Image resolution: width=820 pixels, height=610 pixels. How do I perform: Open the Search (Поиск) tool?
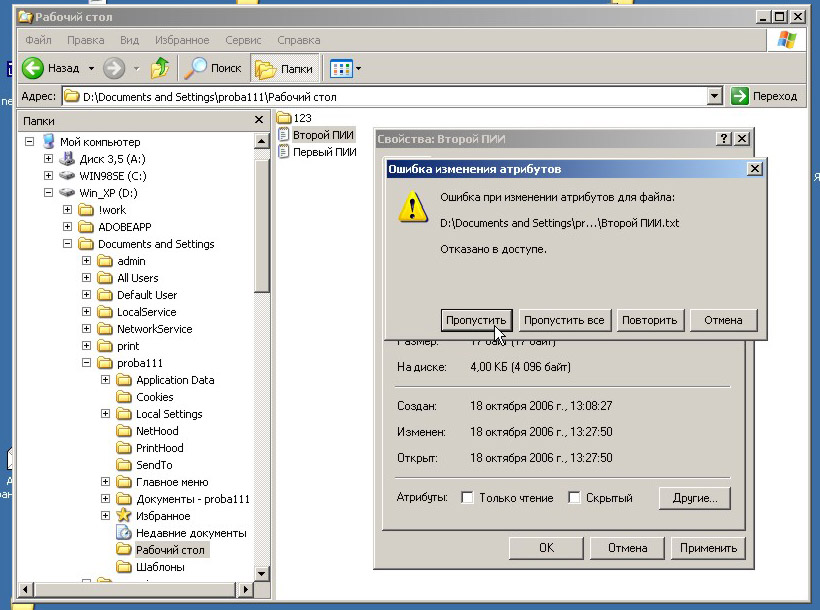coord(213,68)
